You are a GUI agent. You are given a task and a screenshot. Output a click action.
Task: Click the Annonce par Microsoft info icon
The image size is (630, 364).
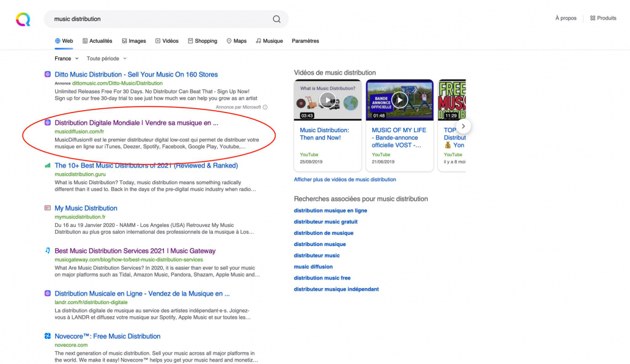pos(265,107)
